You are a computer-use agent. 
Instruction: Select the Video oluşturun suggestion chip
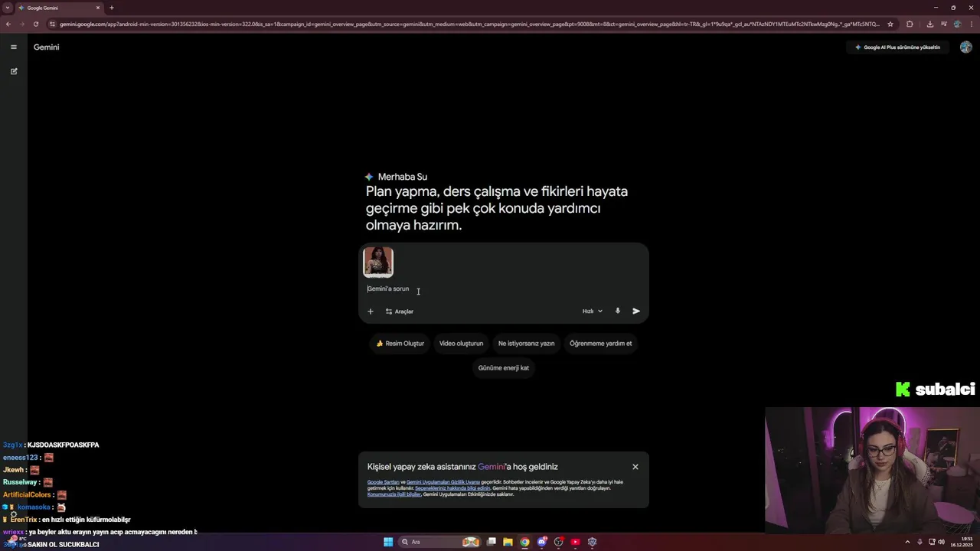click(461, 344)
